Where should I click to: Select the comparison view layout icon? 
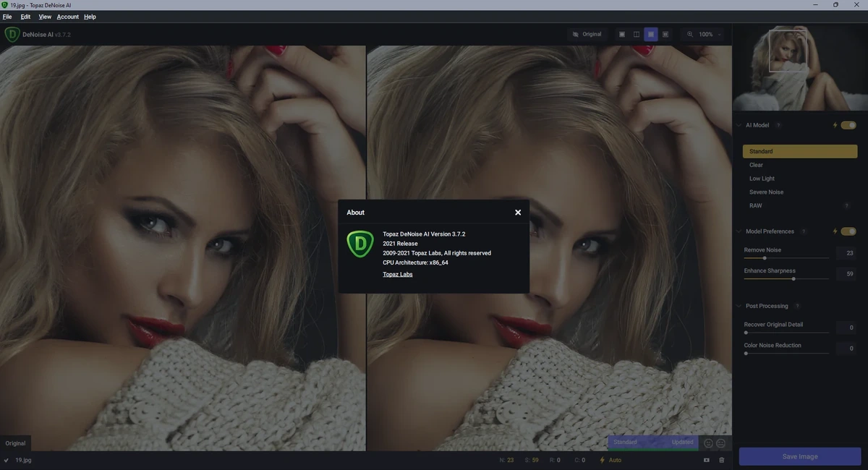(x=665, y=34)
